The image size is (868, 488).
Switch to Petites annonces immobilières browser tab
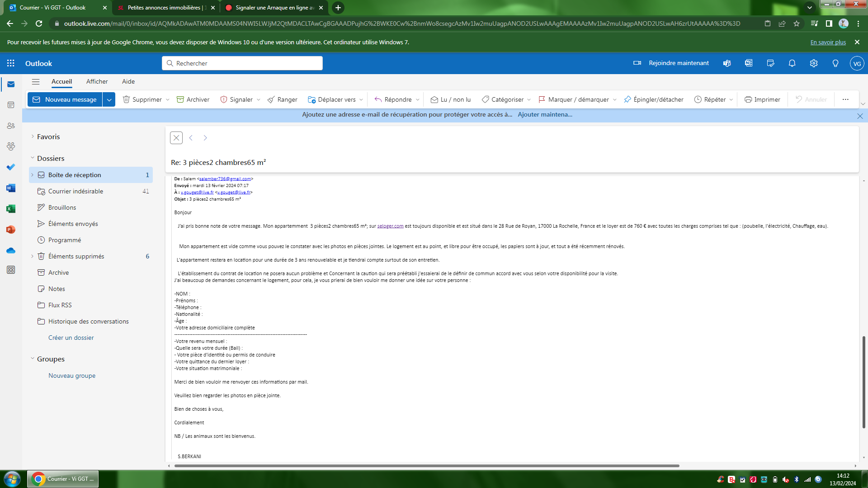[166, 8]
